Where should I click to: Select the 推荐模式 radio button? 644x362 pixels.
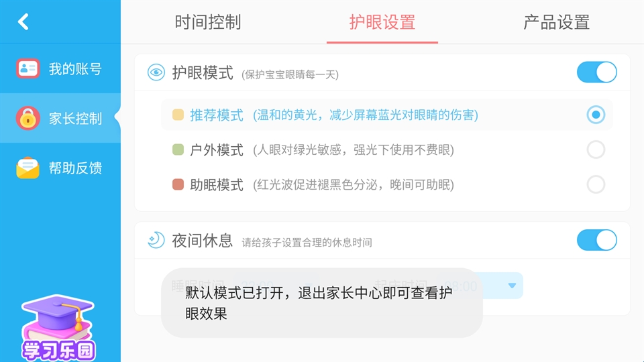coord(596,115)
